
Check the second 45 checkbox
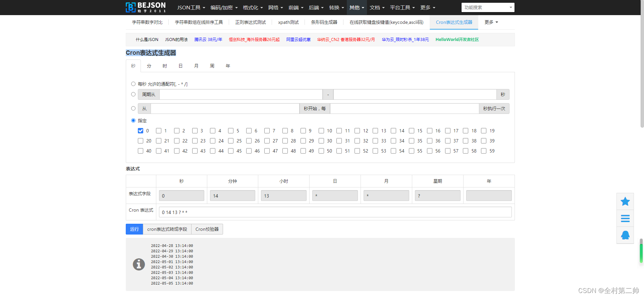(231, 151)
